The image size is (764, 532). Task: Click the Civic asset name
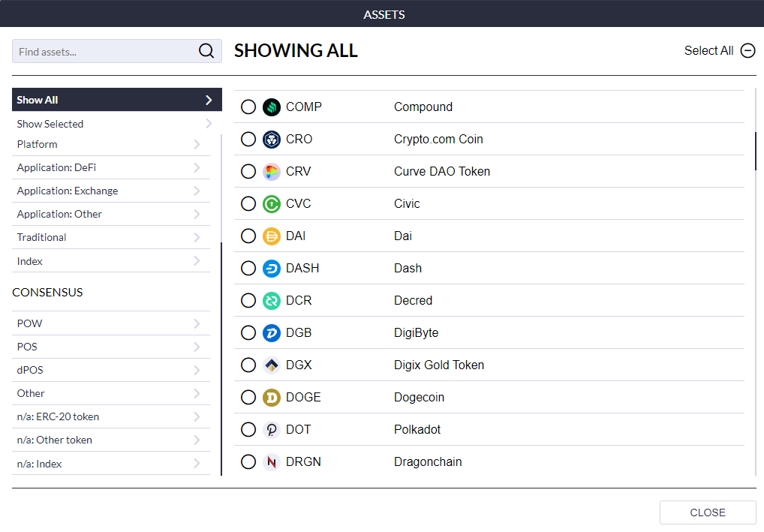click(407, 203)
